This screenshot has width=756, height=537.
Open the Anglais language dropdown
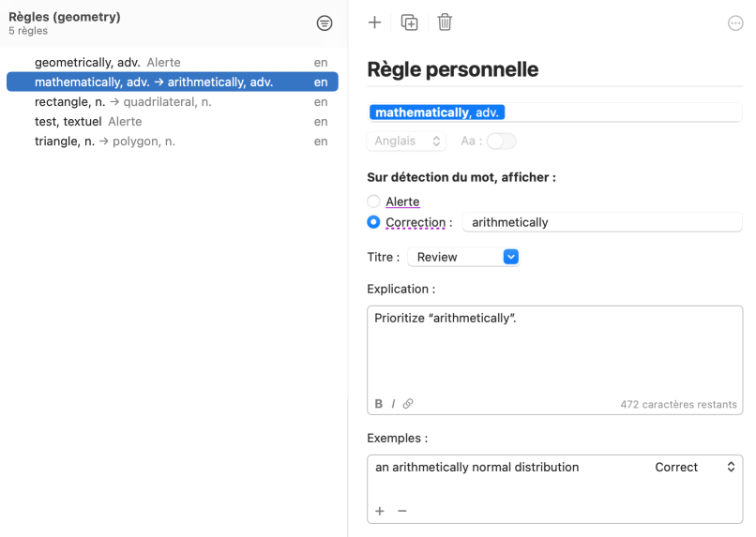click(x=406, y=141)
